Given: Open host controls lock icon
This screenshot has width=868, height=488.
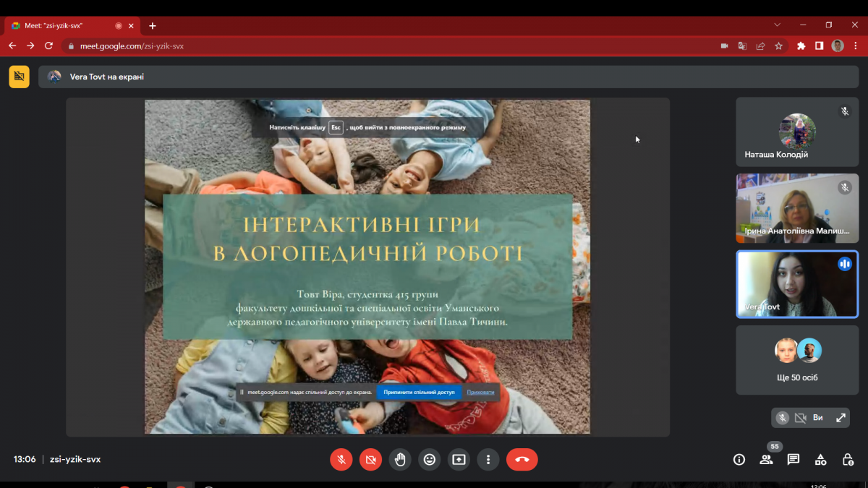Looking at the screenshot, I should coord(848,459).
